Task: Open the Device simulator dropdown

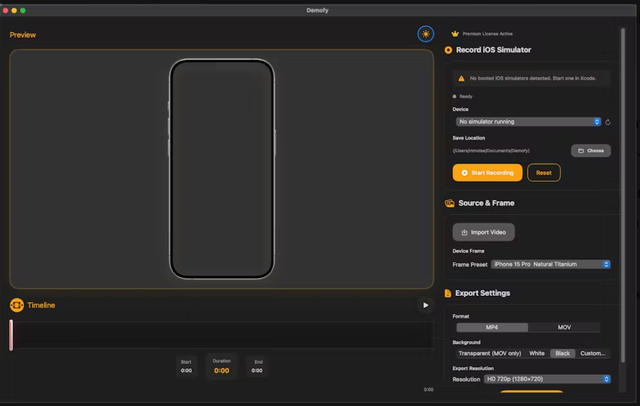Action: [x=529, y=122]
